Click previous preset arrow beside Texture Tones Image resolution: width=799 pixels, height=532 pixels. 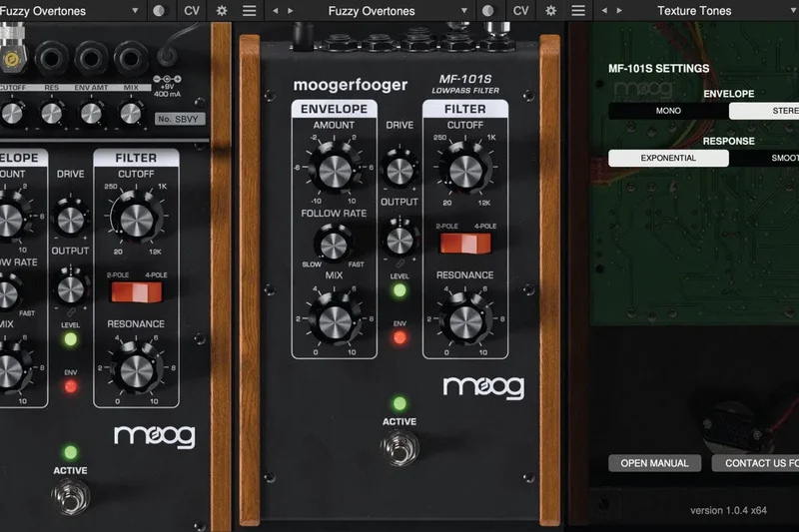click(604, 11)
